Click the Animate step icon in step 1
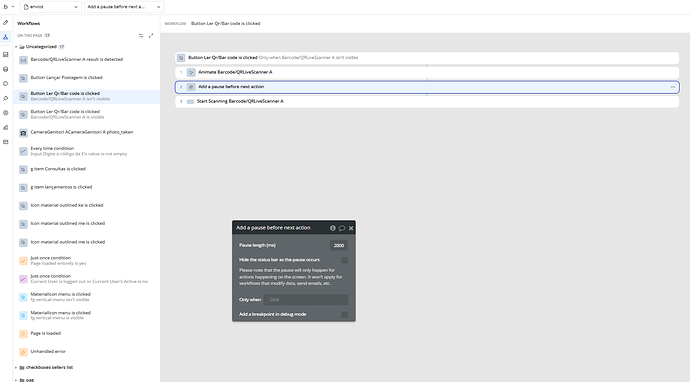Screen dimensions: 690x382 pos(191,72)
